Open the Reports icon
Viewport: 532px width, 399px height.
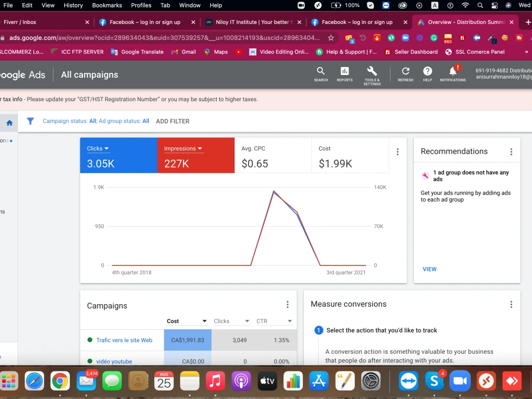344,74
